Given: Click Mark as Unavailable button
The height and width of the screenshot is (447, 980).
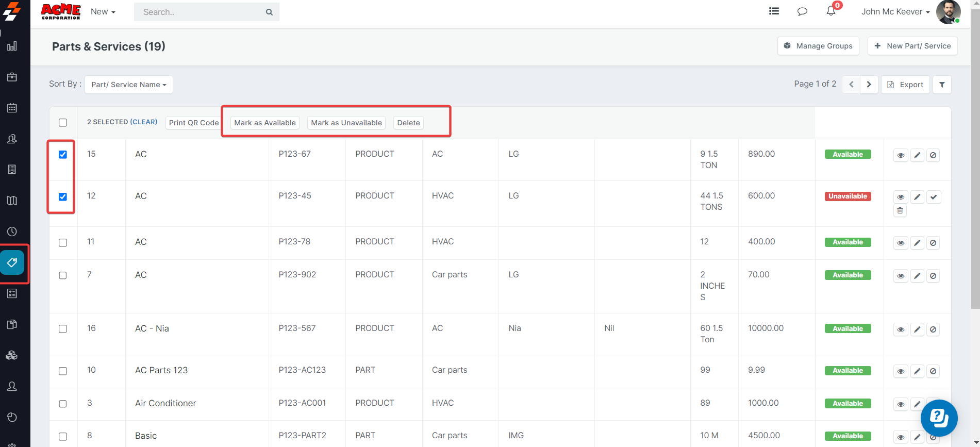Looking at the screenshot, I should [346, 123].
